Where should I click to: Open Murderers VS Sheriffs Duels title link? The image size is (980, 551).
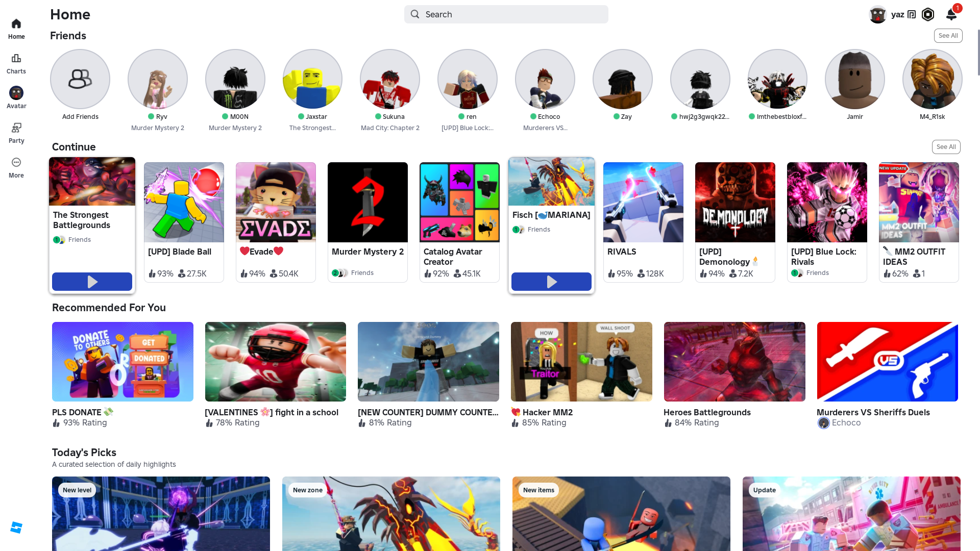873,412
